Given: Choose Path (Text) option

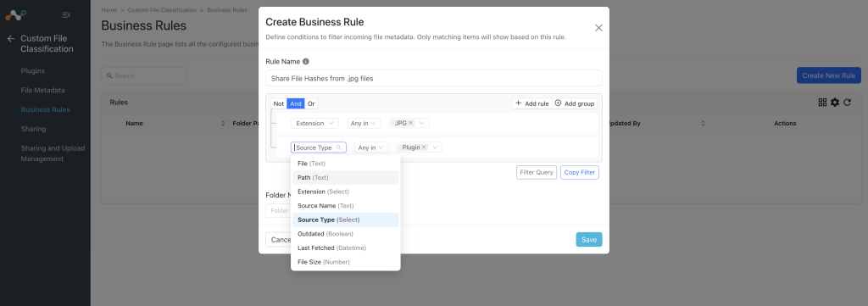Looking at the screenshot, I should (346, 178).
